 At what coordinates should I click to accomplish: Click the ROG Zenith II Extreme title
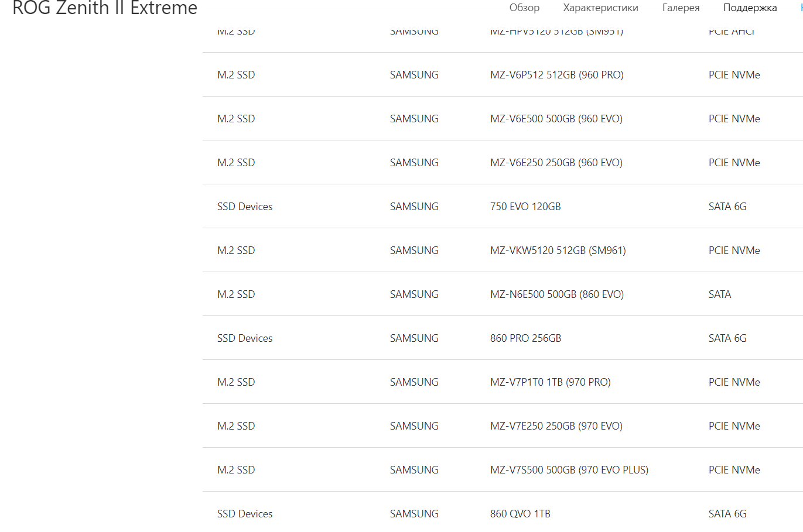(x=105, y=8)
